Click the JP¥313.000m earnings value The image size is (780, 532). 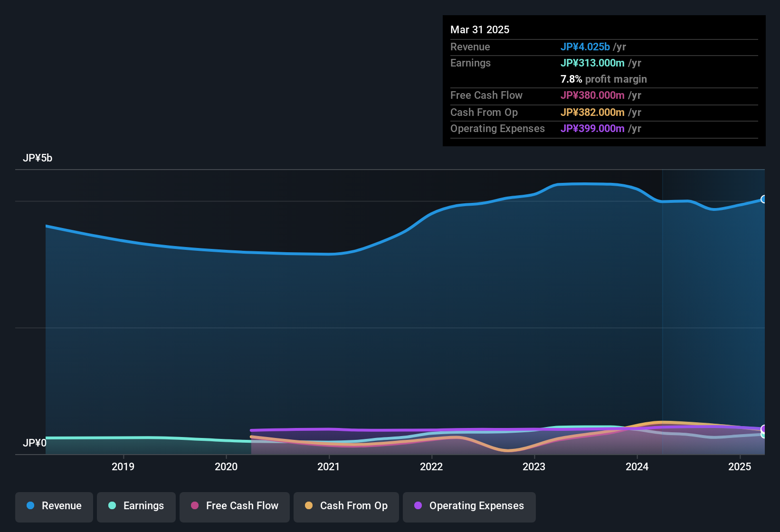coord(592,63)
